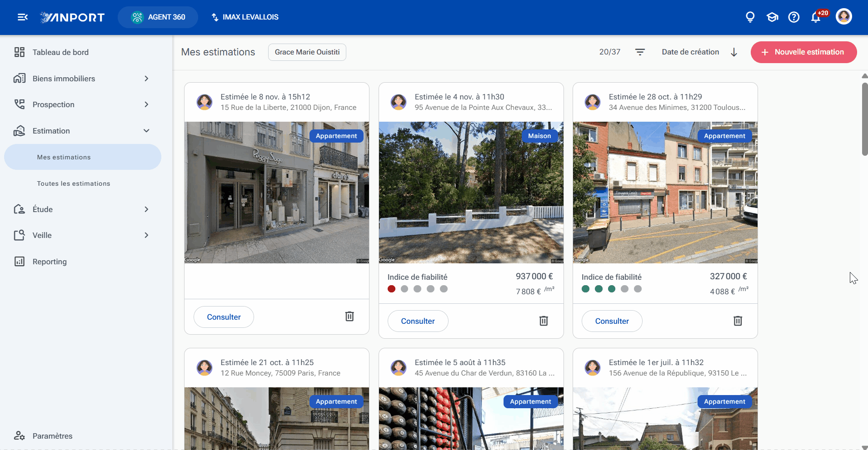Collapse the sidebar with the hamburger icon
This screenshot has height=450, width=868.
[x=22, y=17]
